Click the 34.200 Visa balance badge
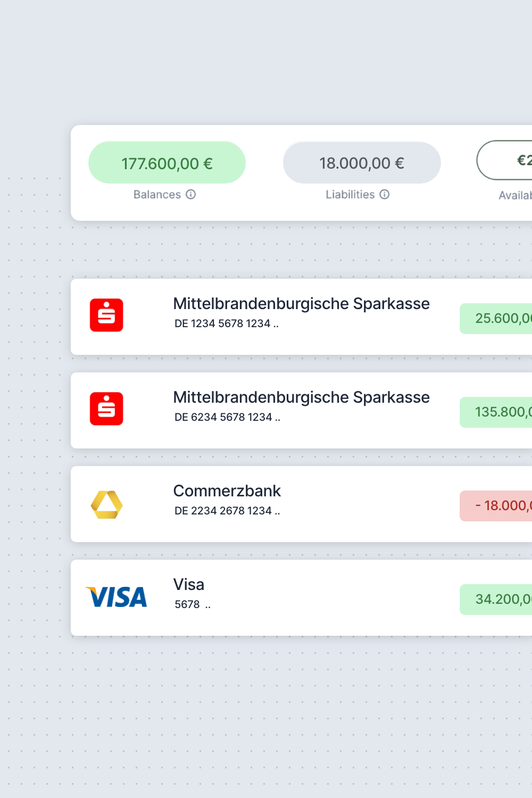The height and width of the screenshot is (798, 532). coord(496,599)
